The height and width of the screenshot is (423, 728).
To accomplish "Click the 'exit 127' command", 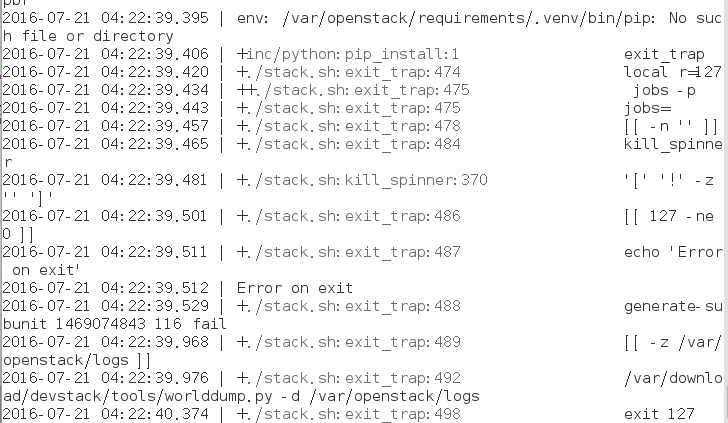I will pyautogui.click(x=657, y=414).
